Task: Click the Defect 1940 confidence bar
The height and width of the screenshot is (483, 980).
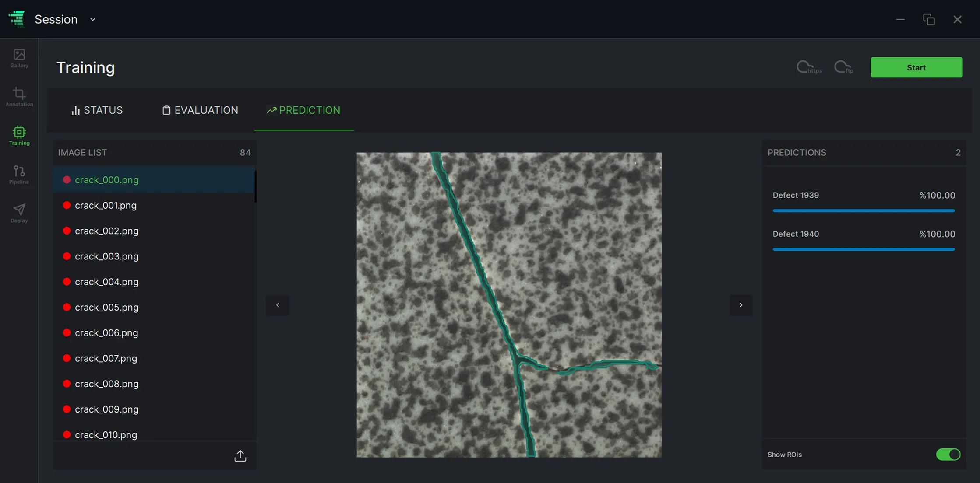Action: (x=864, y=249)
